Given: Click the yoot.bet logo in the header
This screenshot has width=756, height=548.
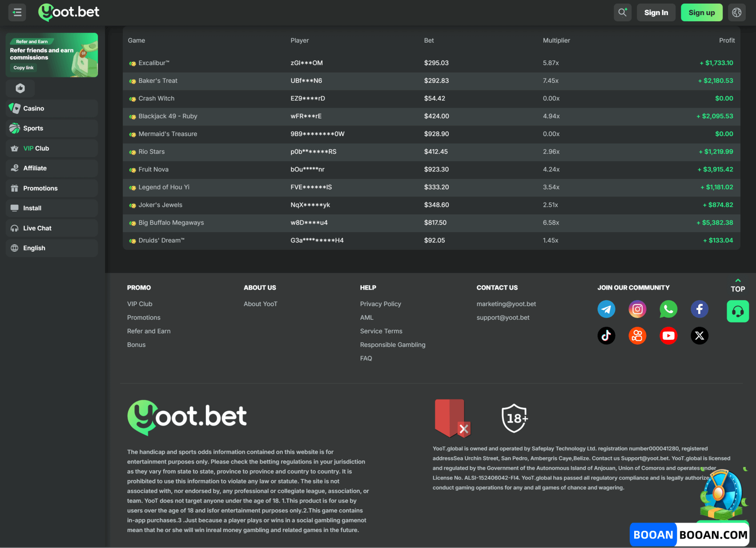Looking at the screenshot, I should (x=69, y=12).
